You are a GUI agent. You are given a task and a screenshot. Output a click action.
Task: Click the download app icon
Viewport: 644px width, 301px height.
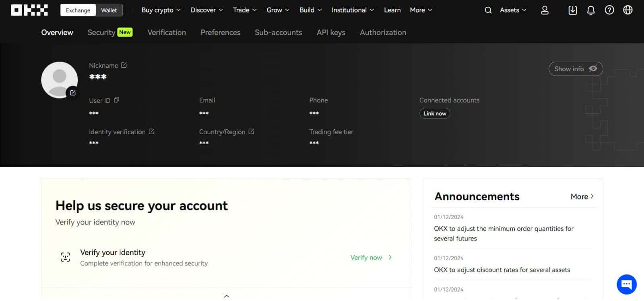click(572, 10)
